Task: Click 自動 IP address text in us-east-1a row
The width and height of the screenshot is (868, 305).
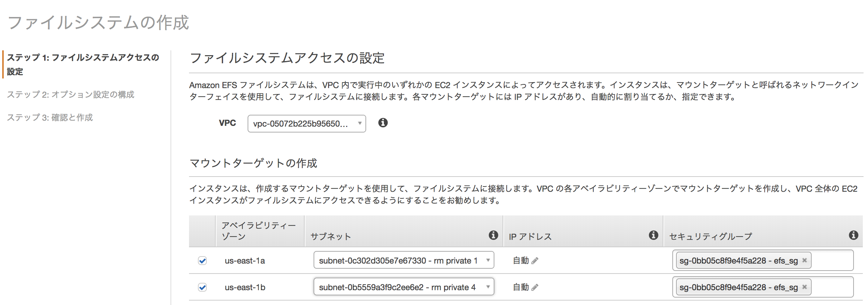Action: [x=521, y=261]
